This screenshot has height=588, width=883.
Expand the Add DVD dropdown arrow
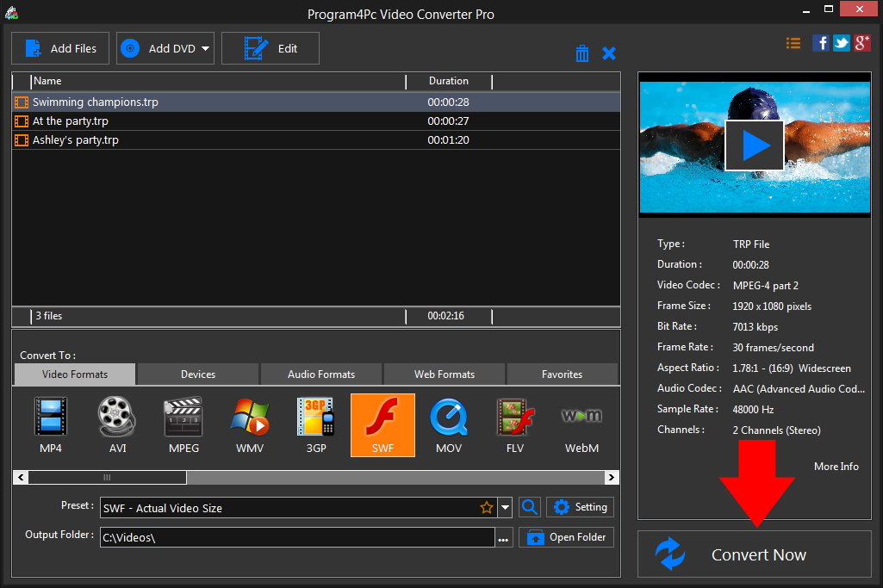pos(204,48)
